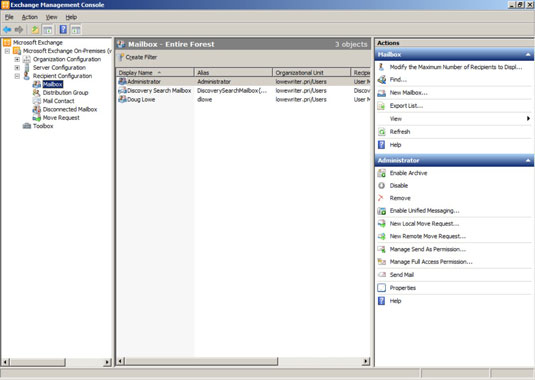Image resolution: width=535 pixels, height=380 pixels.
Task: Click the mailbox list scroll left arrow
Action: tap(121, 361)
